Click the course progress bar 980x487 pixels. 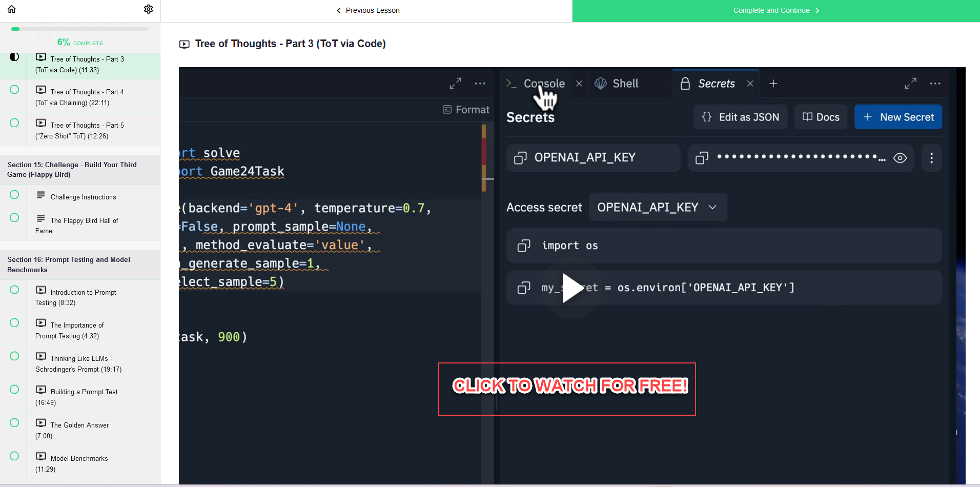[x=80, y=29]
